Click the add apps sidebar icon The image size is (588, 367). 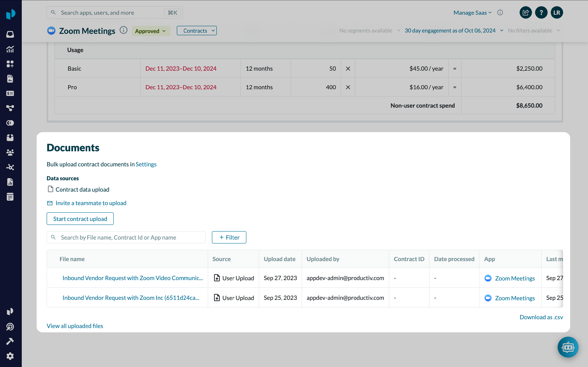(x=10, y=64)
